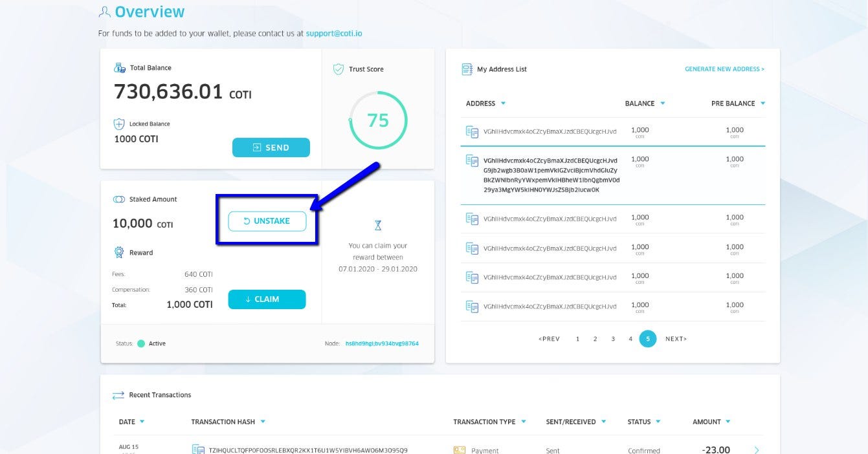Click the hourglass icon above claim period

point(378,225)
